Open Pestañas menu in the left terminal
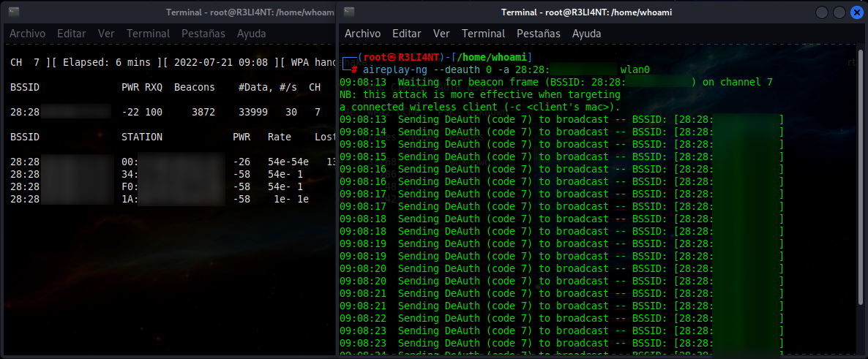 pos(203,34)
